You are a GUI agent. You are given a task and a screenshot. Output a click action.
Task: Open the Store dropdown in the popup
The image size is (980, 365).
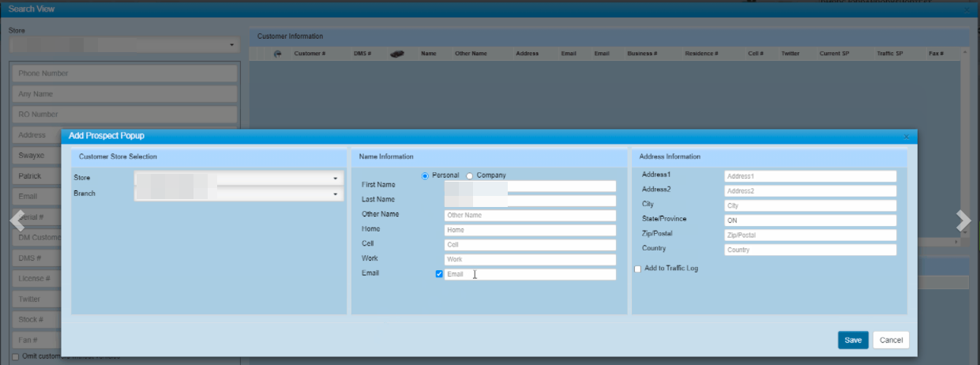pos(238,179)
